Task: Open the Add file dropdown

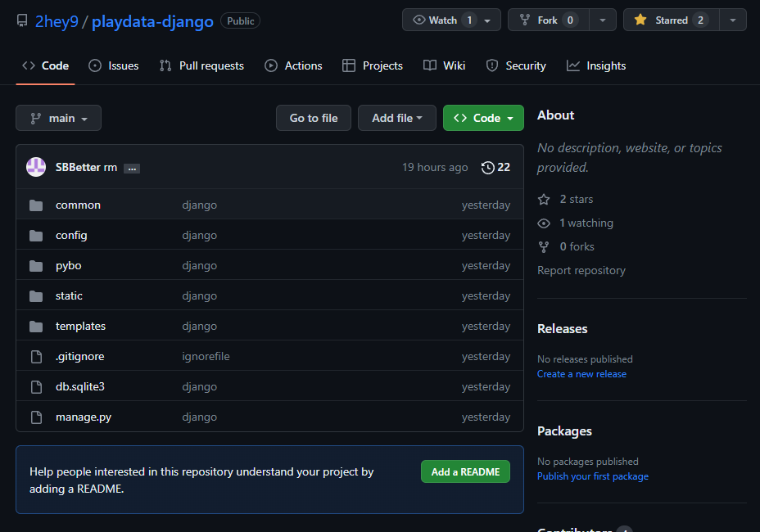Action: (x=397, y=118)
